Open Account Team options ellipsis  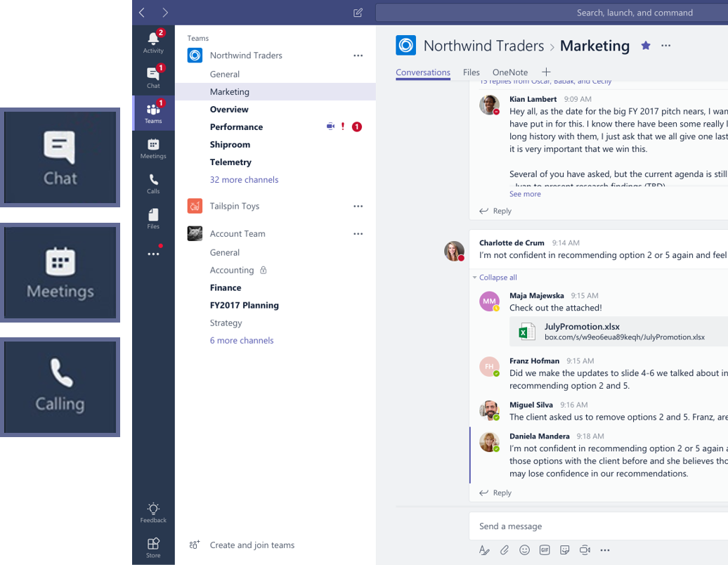pos(358,234)
